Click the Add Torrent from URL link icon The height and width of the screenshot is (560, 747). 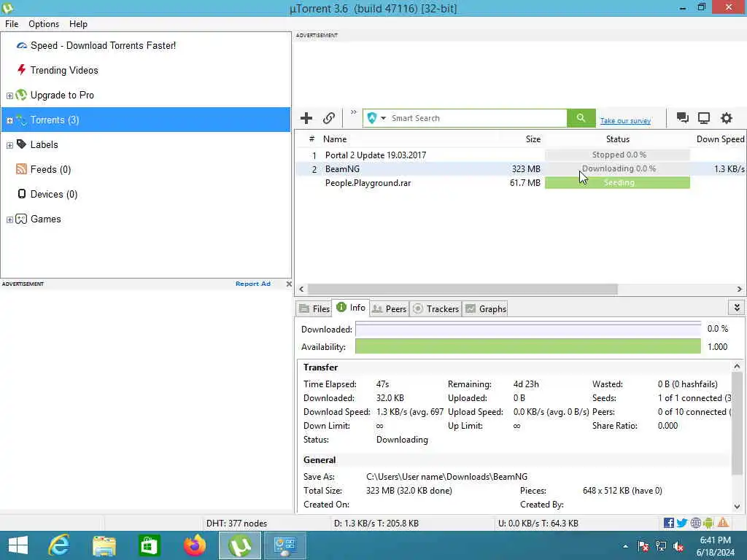pyautogui.click(x=329, y=118)
